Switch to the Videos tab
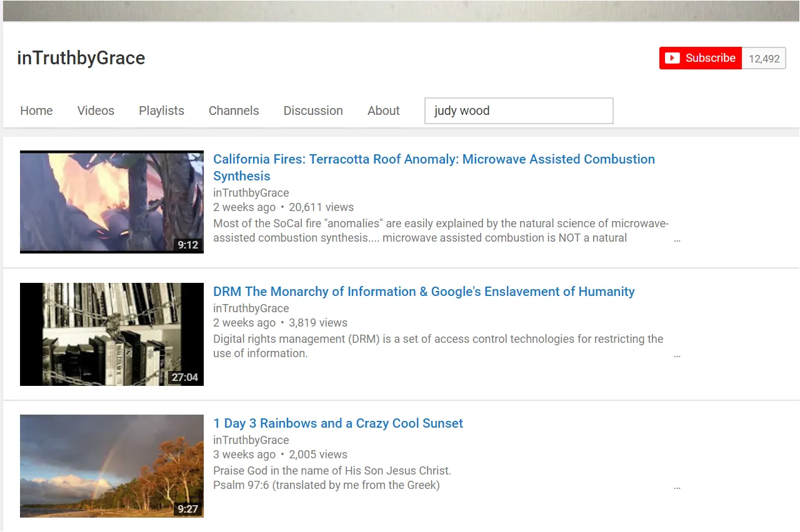The height and width of the screenshot is (532, 800). point(96,111)
